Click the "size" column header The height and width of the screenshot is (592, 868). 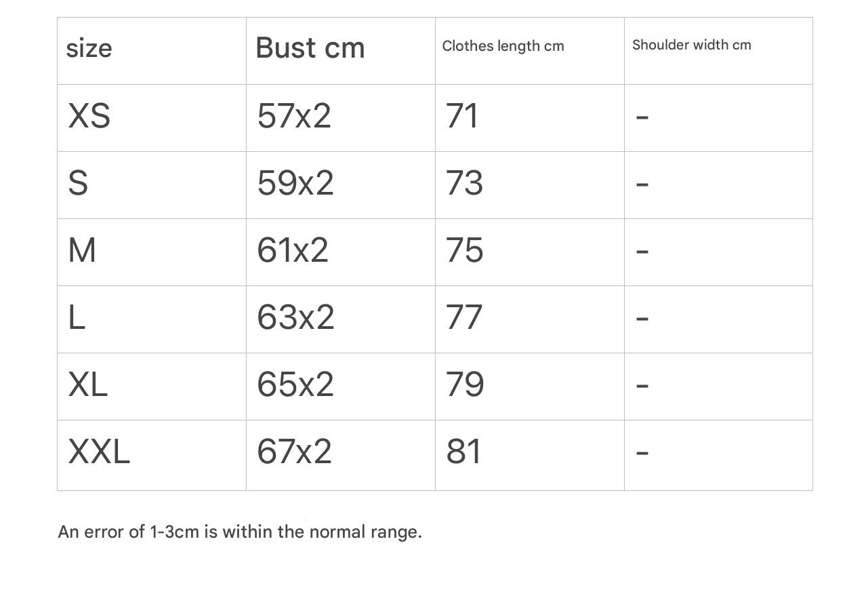click(x=89, y=49)
